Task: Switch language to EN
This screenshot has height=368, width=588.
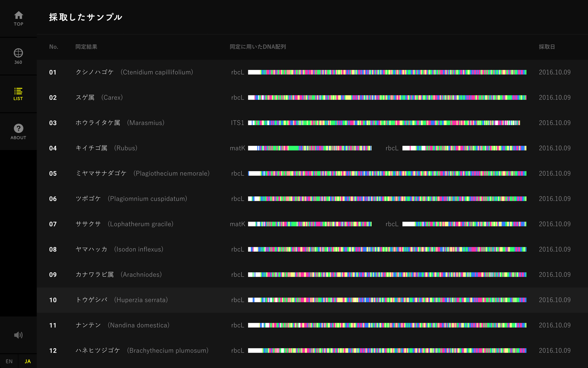Action: point(9,361)
